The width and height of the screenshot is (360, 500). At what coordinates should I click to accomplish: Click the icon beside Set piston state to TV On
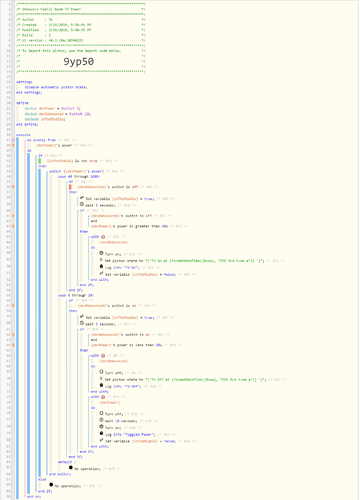click(101, 260)
